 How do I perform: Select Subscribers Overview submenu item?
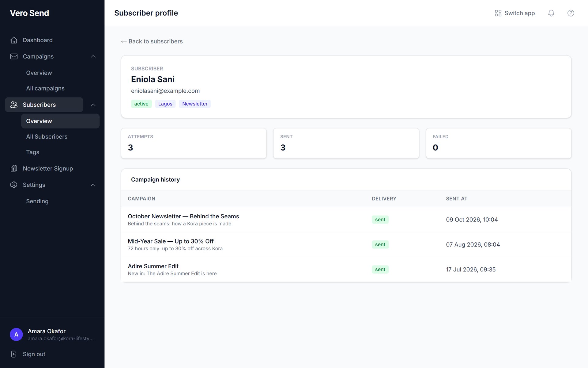coord(60,121)
